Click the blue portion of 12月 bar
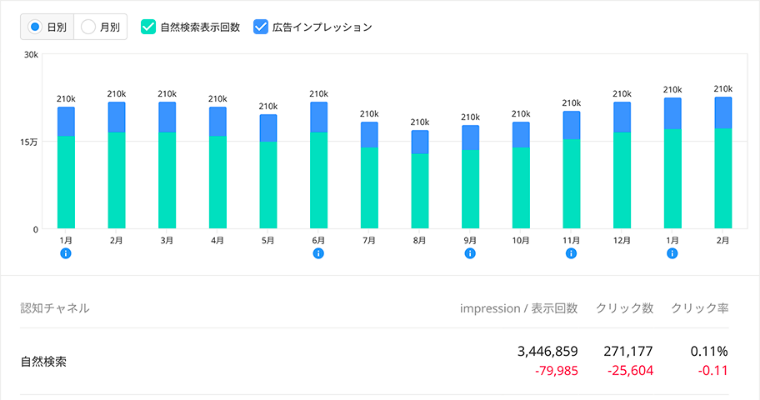760x400 pixels. point(622,117)
